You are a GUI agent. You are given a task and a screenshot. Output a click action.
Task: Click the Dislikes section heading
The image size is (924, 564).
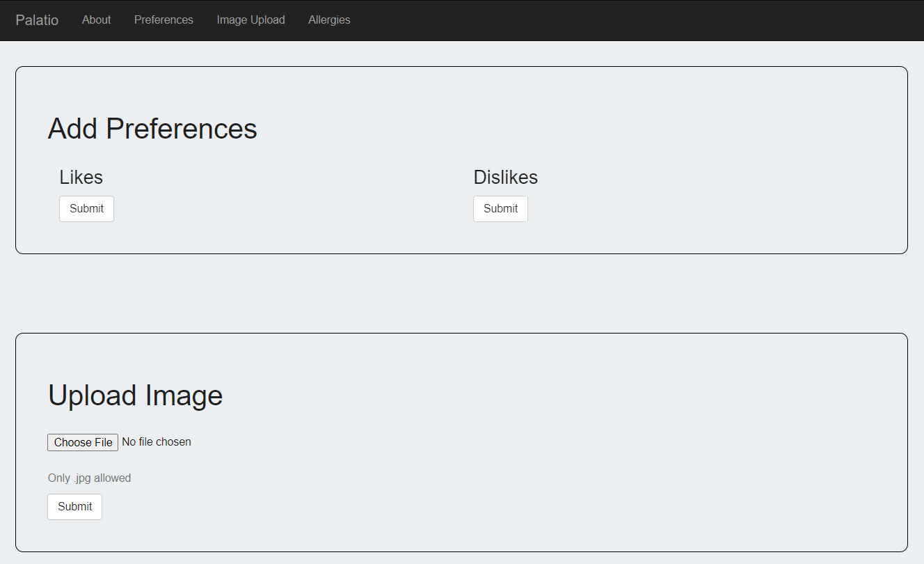point(505,178)
